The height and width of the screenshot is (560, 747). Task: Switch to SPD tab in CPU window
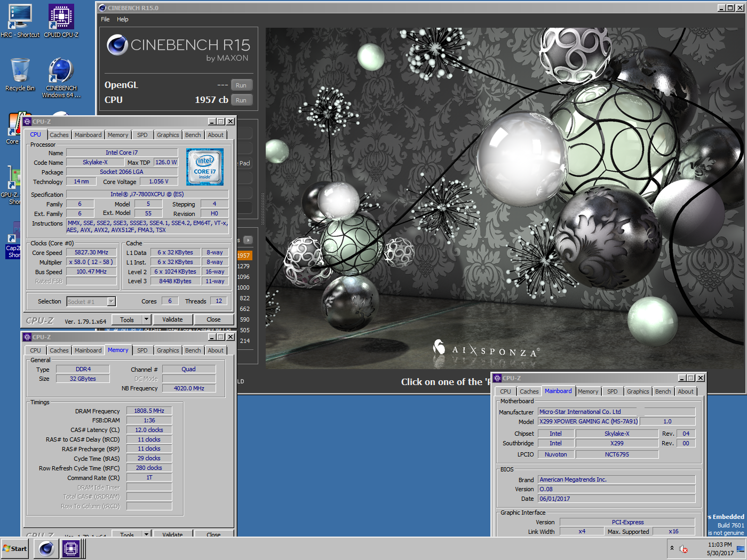142,135
